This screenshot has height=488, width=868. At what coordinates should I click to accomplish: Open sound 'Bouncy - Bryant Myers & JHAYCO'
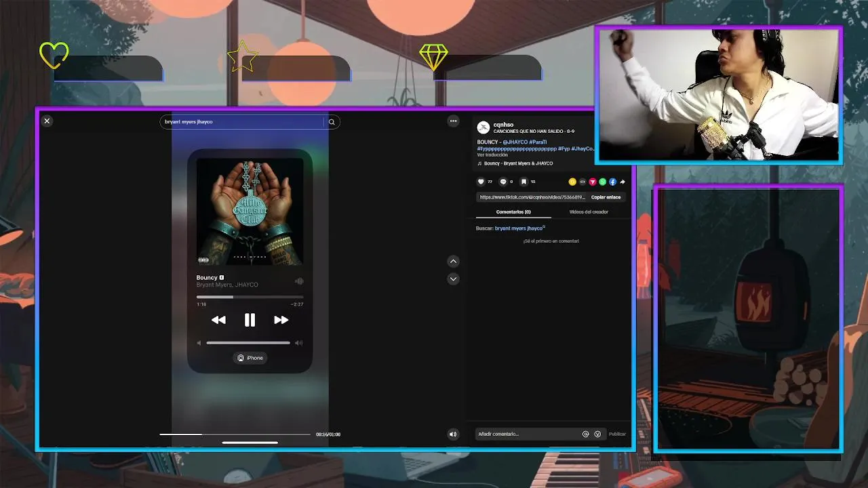coord(518,163)
